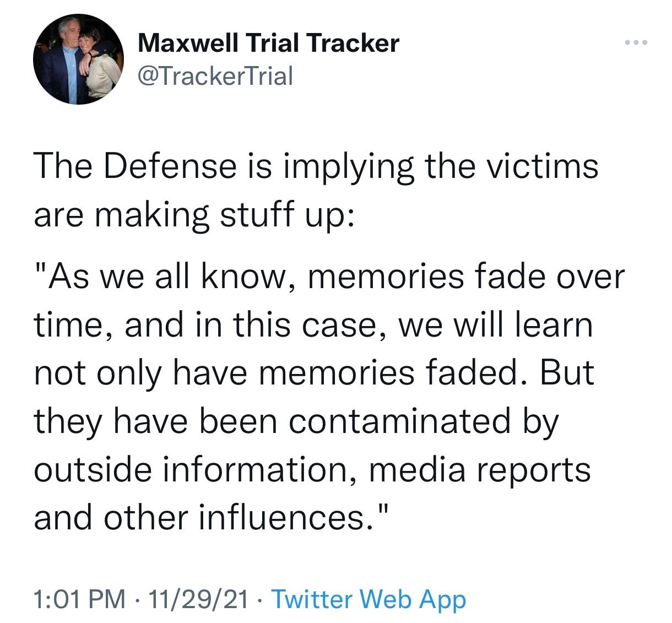Click the line starting "time, and in this case"

[313, 325]
